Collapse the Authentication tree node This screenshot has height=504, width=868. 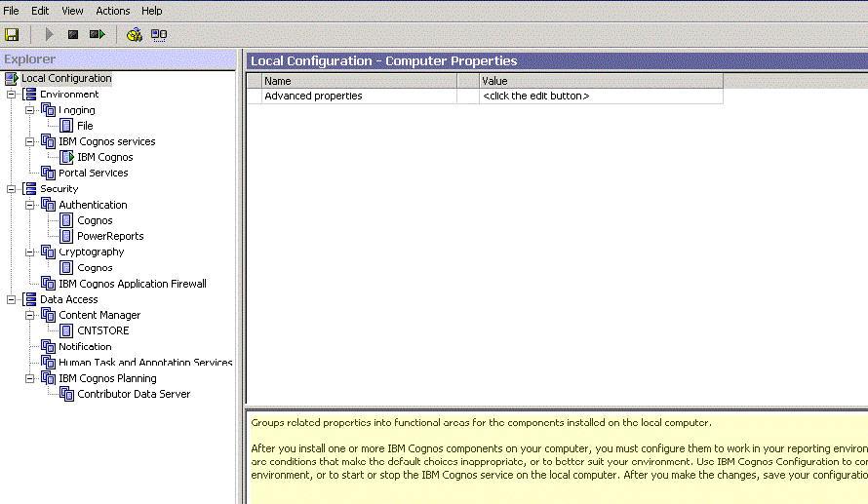tap(30, 205)
